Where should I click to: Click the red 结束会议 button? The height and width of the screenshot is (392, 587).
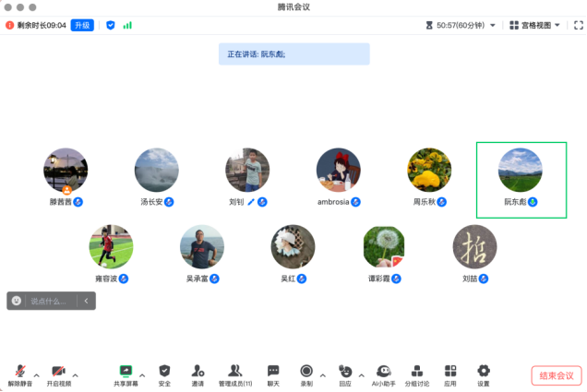[557, 374]
